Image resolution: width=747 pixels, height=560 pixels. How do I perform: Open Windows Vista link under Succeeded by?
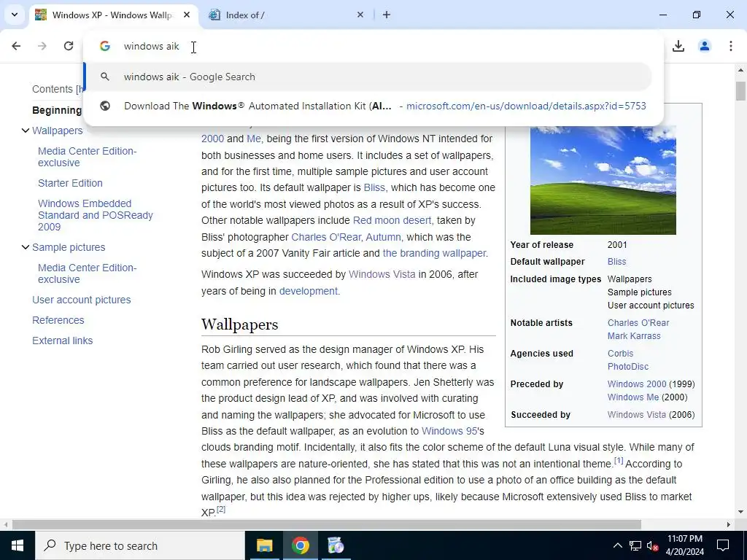click(636, 415)
